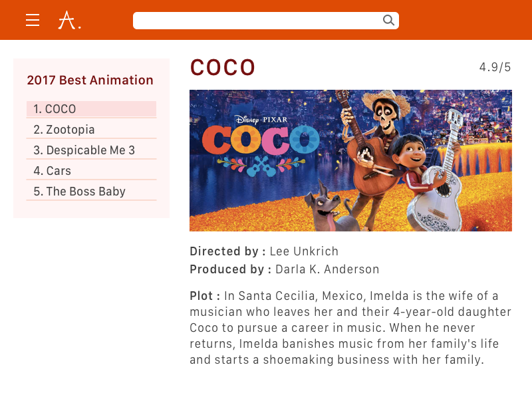Go to the A. logo home
Screen dimensions: 532x399
pyautogui.click(x=70, y=20)
